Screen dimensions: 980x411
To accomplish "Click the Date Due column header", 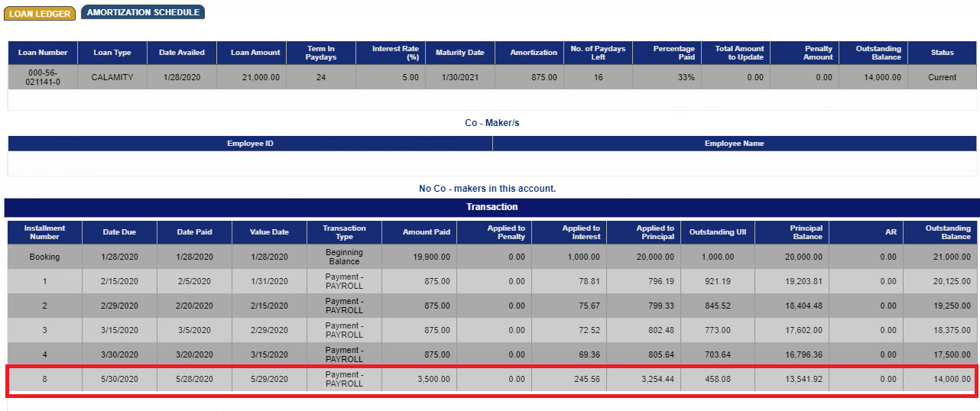I will pos(120,232).
